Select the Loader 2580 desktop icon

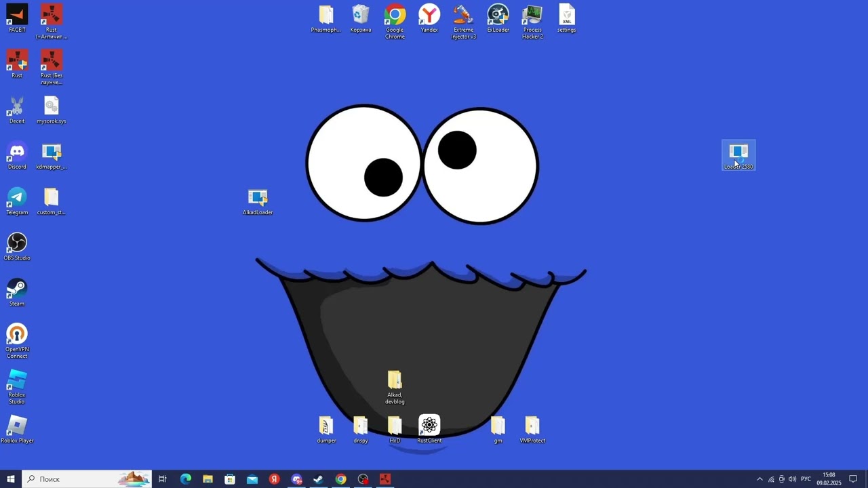(x=738, y=156)
